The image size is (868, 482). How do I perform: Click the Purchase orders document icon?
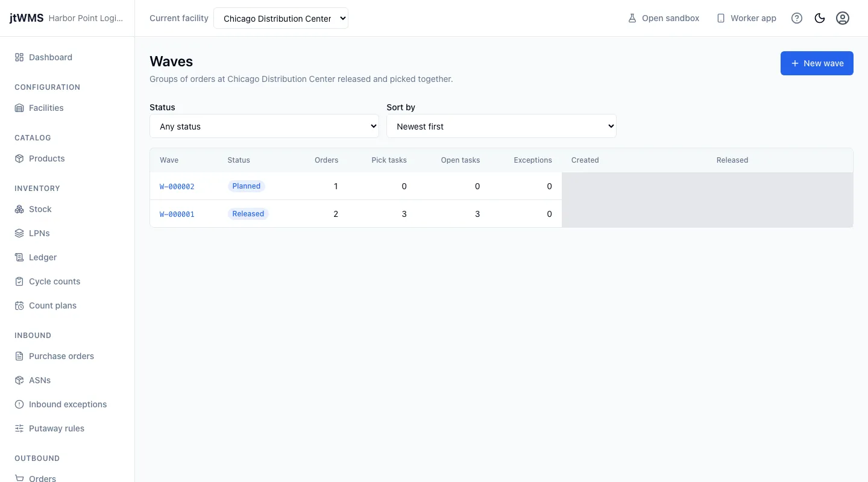click(19, 356)
